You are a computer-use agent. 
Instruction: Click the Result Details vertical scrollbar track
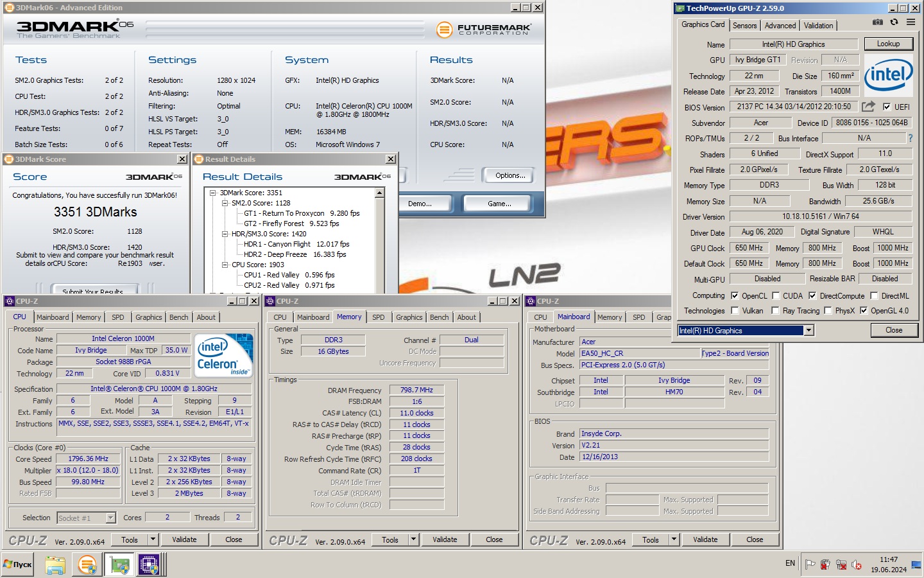pyautogui.click(x=379, y=245)
